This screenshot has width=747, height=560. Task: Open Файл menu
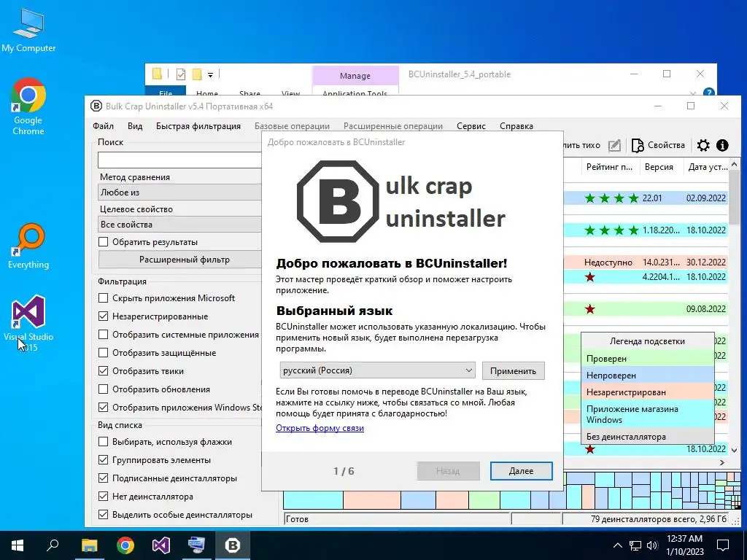pos(103,126)
